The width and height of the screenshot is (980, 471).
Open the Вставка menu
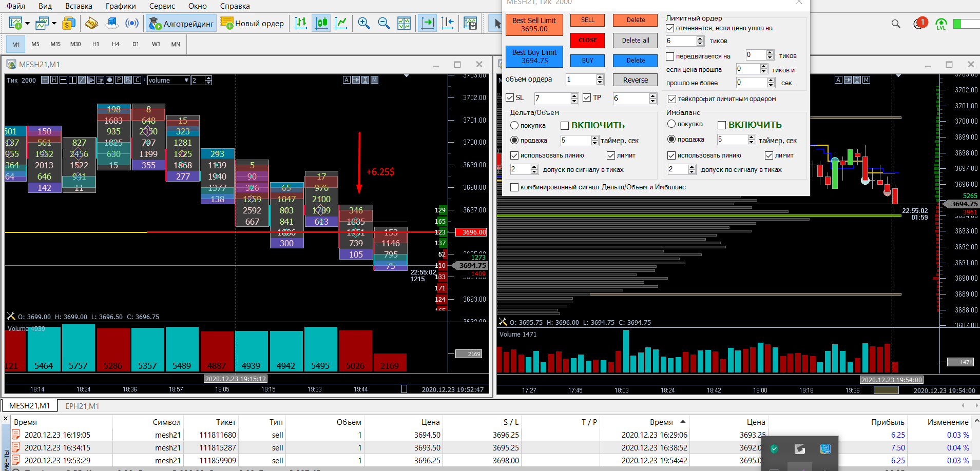(x=79, y=6)
